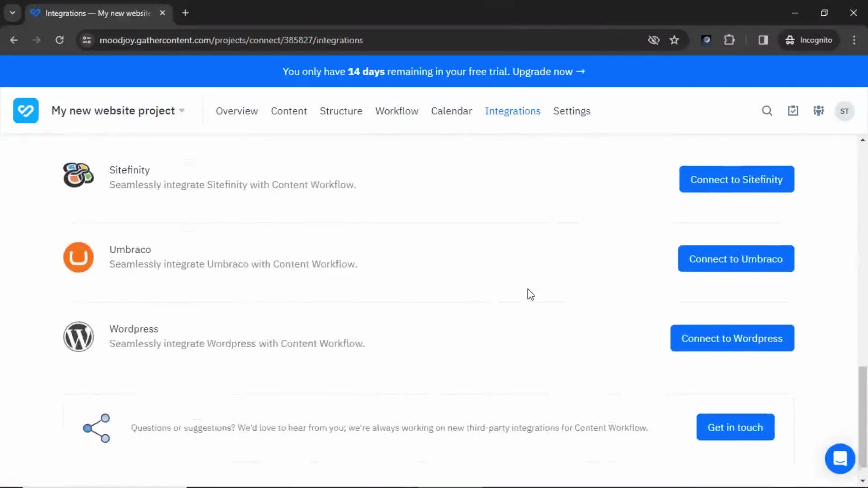868x488 pixels.
Task: Click the Wordpress logo icon
Action: [78, 337]
